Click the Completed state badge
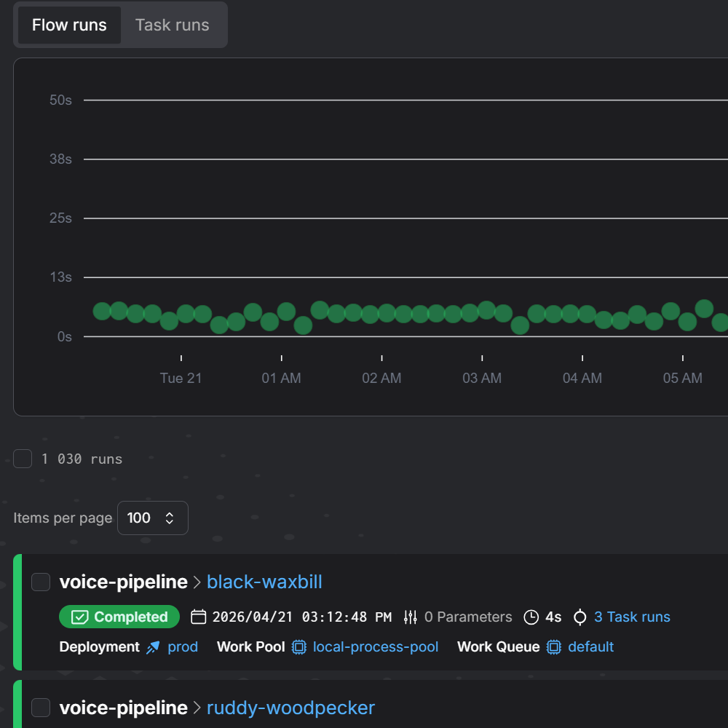 (119, 617)
